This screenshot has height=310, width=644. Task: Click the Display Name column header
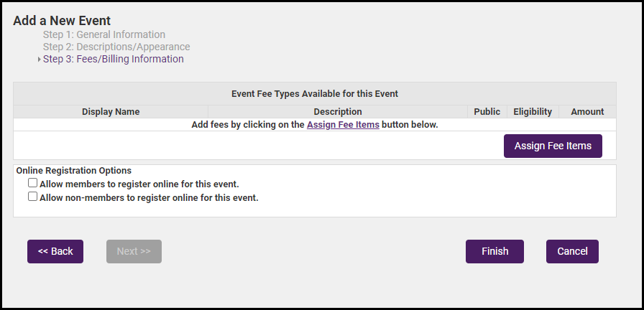(x=111, y=112)
